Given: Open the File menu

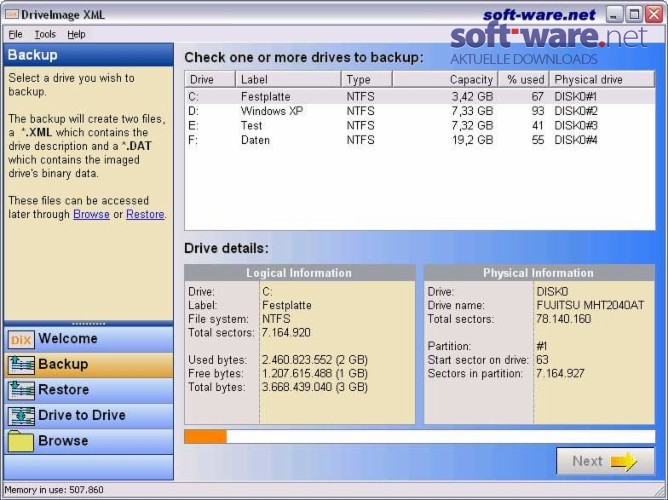Looking at the screenshot, I should (15, 34).
